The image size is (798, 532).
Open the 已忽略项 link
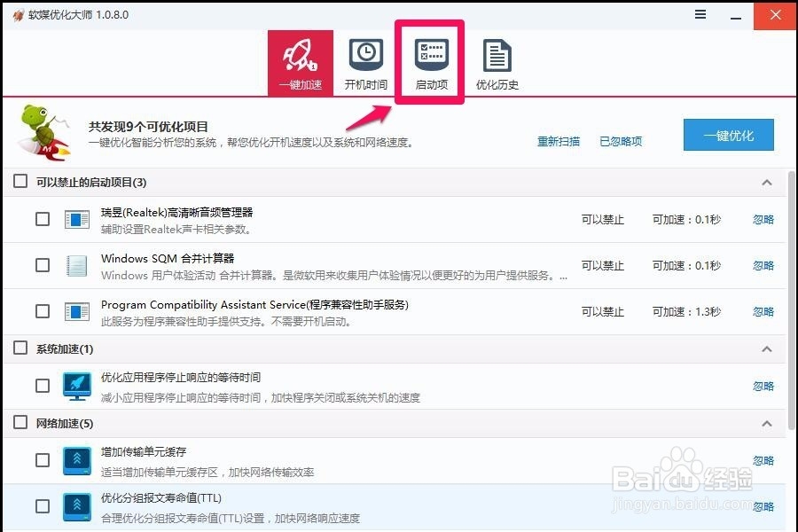click(621, 141)
